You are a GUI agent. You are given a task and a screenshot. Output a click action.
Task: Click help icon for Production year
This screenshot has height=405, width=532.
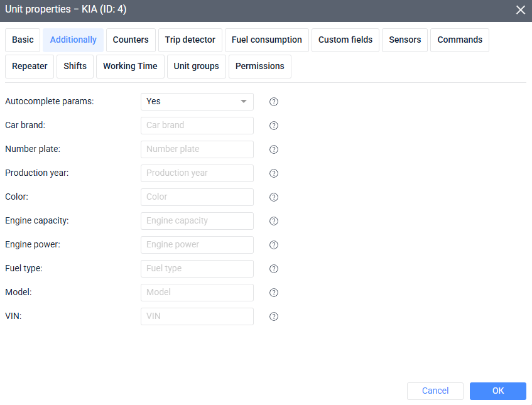point(274,173)
